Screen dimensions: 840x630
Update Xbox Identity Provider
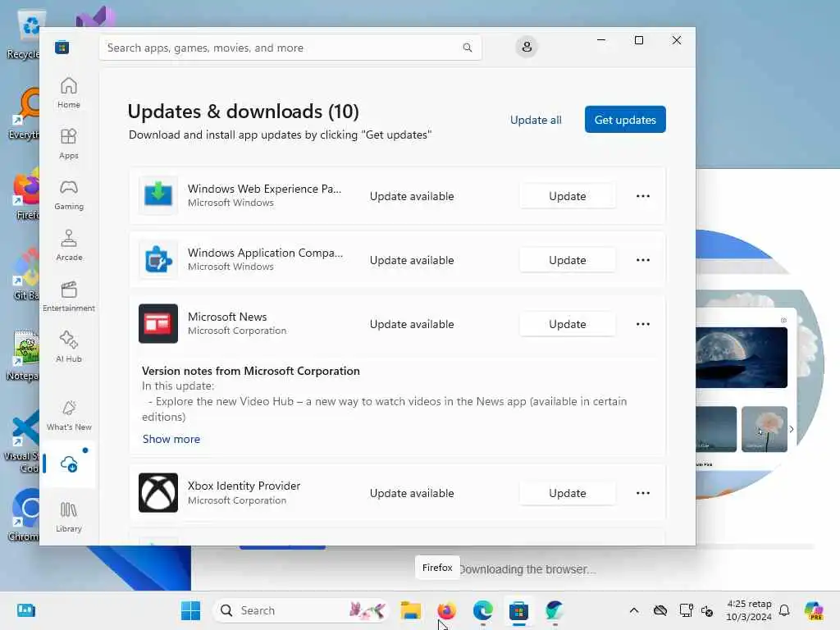[x=568, y=493]
